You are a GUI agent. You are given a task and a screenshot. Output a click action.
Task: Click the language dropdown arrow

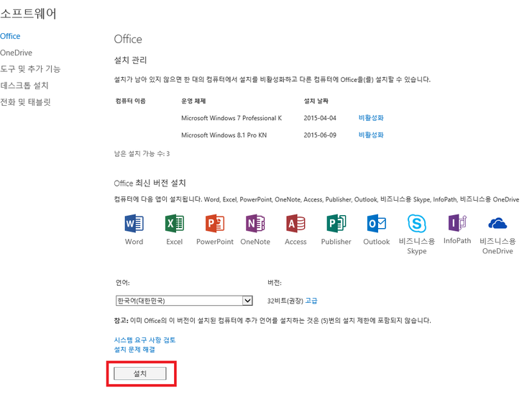[247, 301]
